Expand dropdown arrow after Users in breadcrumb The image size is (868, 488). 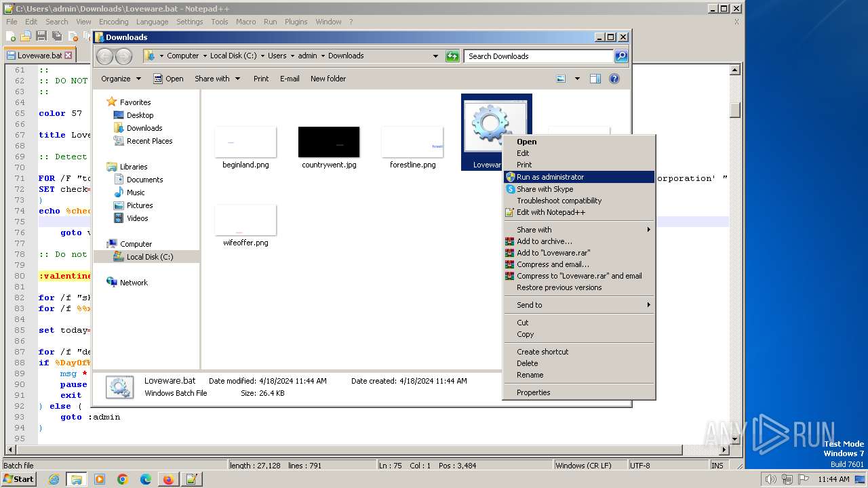point(292,56)
